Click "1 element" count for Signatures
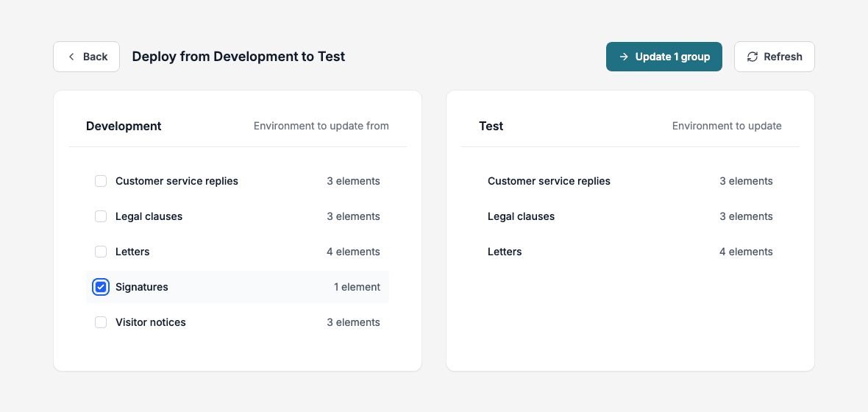Viewport: 868px width, 412px height. (x=357, y=287)
